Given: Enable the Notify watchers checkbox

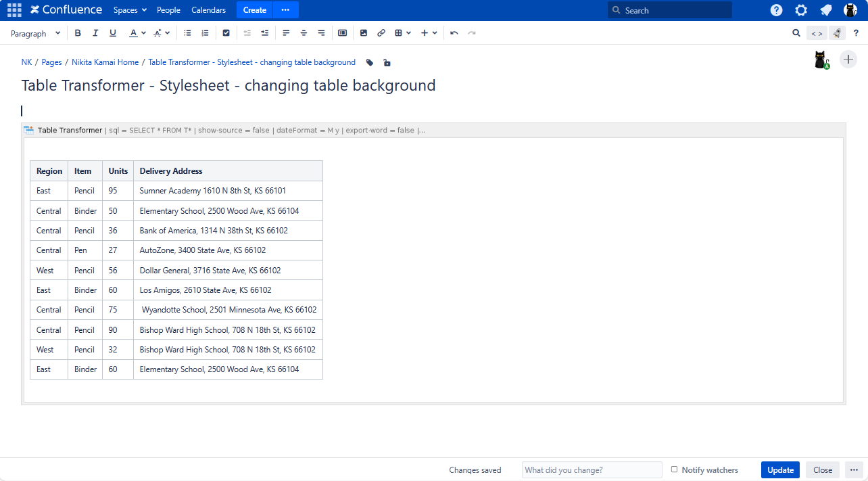Looking at the screenshot, I should coord(674,469).
